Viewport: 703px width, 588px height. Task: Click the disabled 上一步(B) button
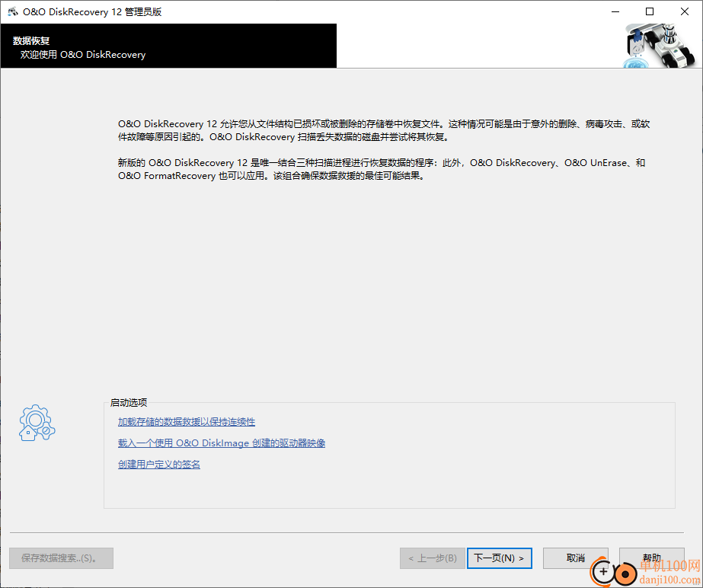click(x=432, y=558)
